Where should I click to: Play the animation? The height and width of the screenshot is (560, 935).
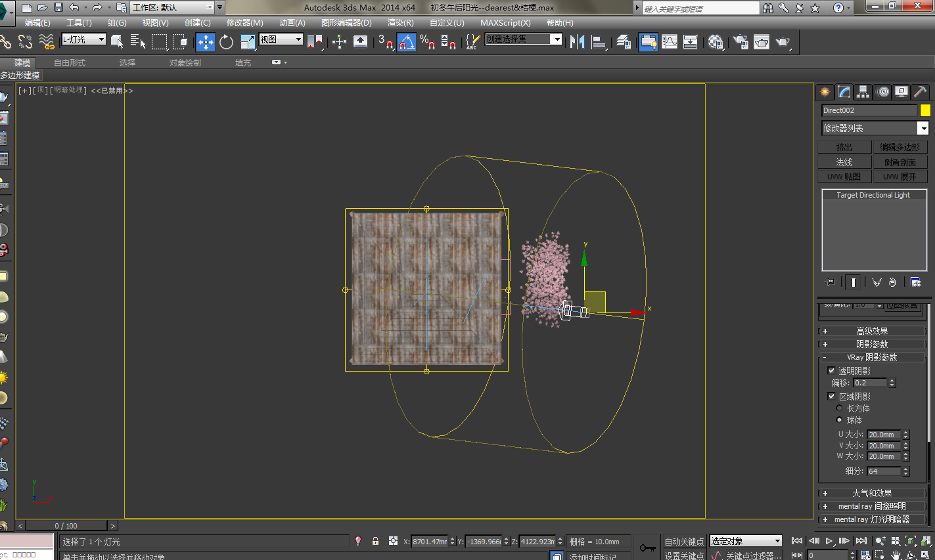[x=829, y=541]
